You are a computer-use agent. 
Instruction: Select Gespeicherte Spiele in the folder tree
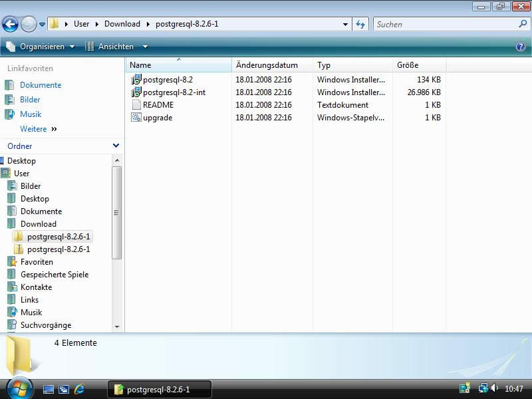[55, 275]
